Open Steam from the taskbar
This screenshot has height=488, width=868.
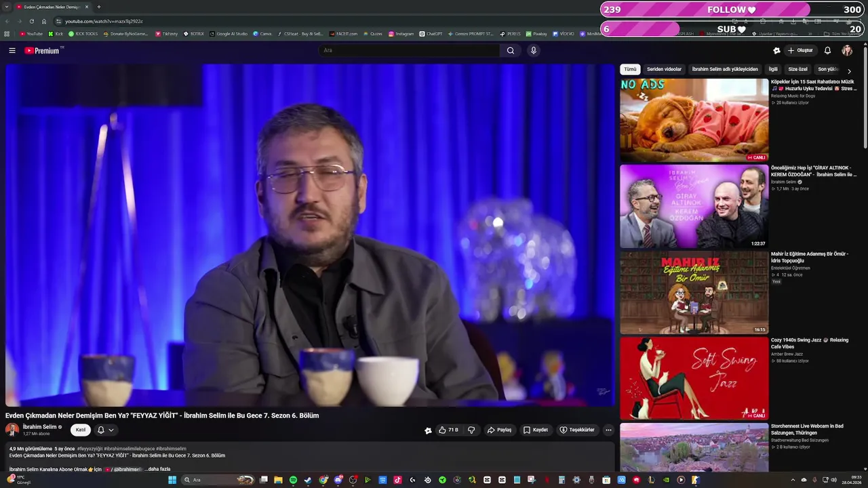coord(308,480)
